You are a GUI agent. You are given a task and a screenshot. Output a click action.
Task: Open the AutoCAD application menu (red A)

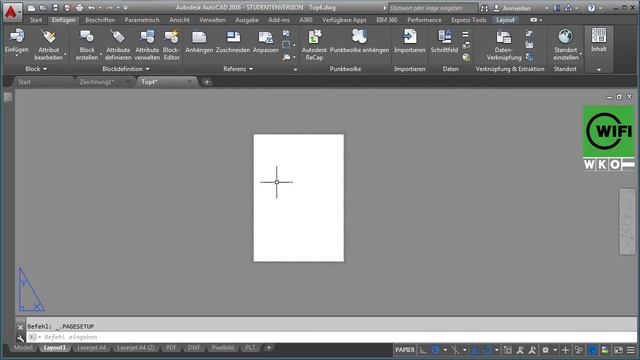[11, 11]
